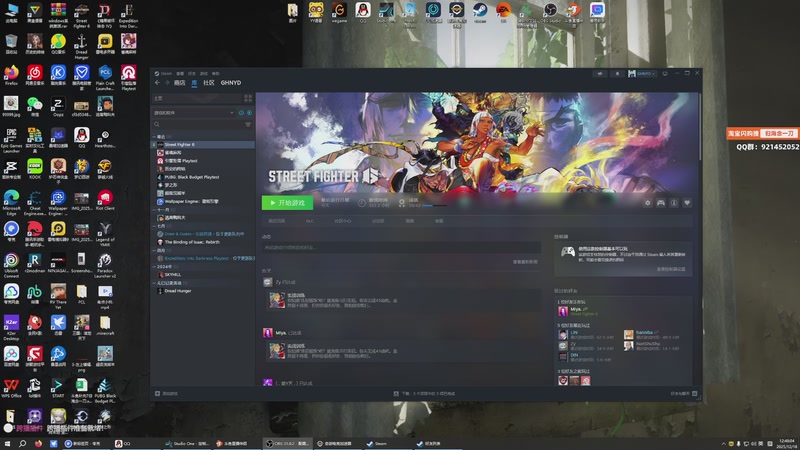This screenshot has height=450, width=800.
Task: Toggle the ready-to-play filter icon
Action: (249, 113)
